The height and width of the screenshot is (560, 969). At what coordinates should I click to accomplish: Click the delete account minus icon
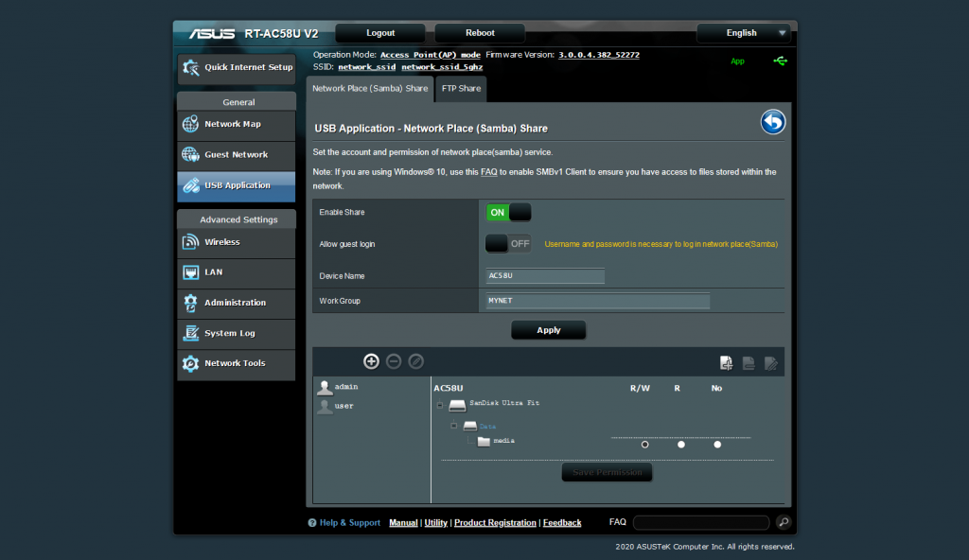click(394, 361)
